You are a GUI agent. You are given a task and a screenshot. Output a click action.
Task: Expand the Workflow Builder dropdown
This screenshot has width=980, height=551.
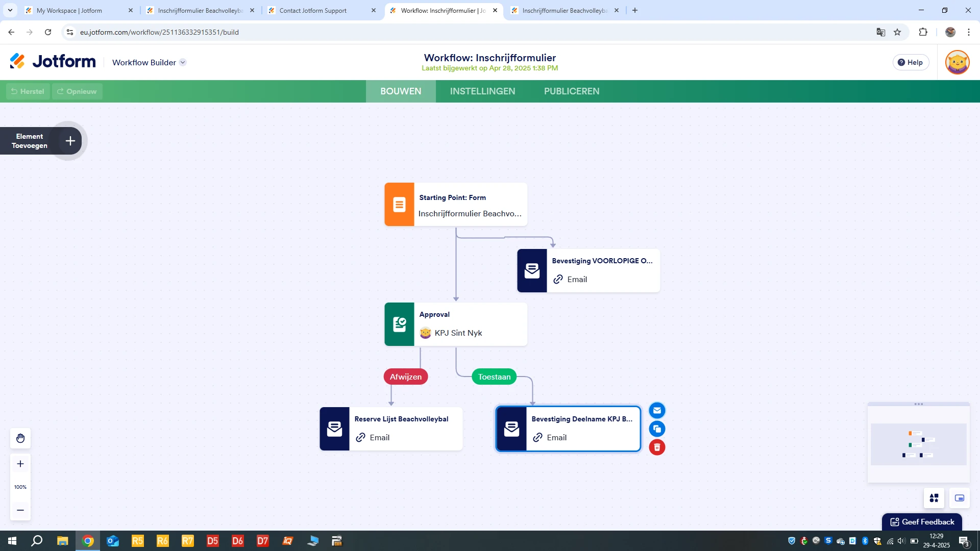[x=183, y=62]
